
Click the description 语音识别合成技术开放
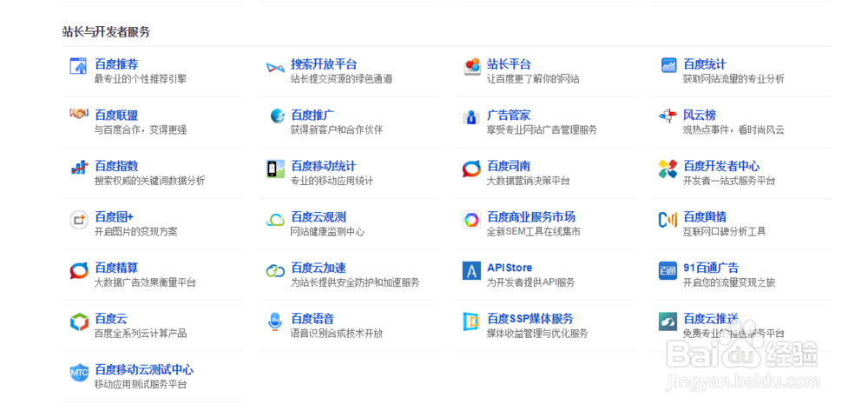click(x=337, y=334)
